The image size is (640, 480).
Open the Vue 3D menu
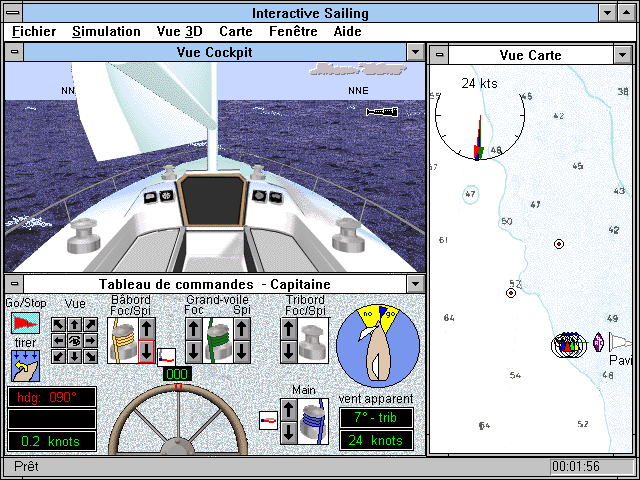(x=180, y=31)
